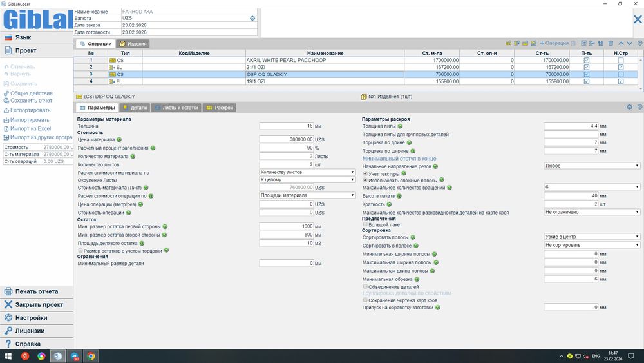Enable Большой пакет checkbox
644x363 pixels.
365,224
